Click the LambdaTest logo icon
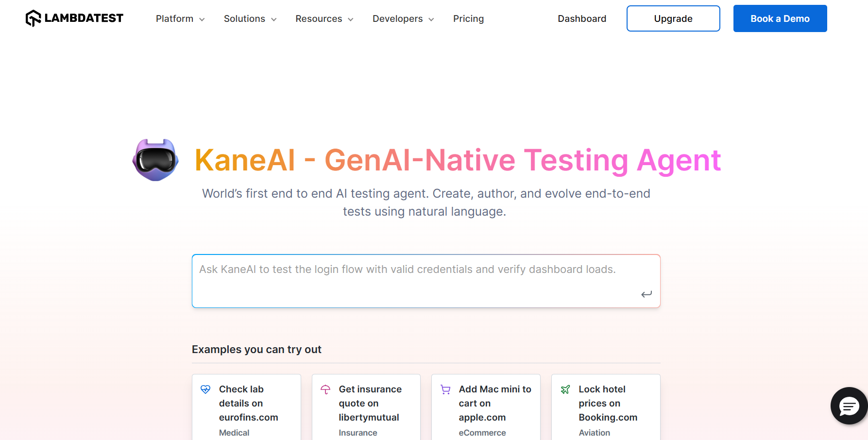This screenshot has width=868, height=440. (x=33, y=18)
